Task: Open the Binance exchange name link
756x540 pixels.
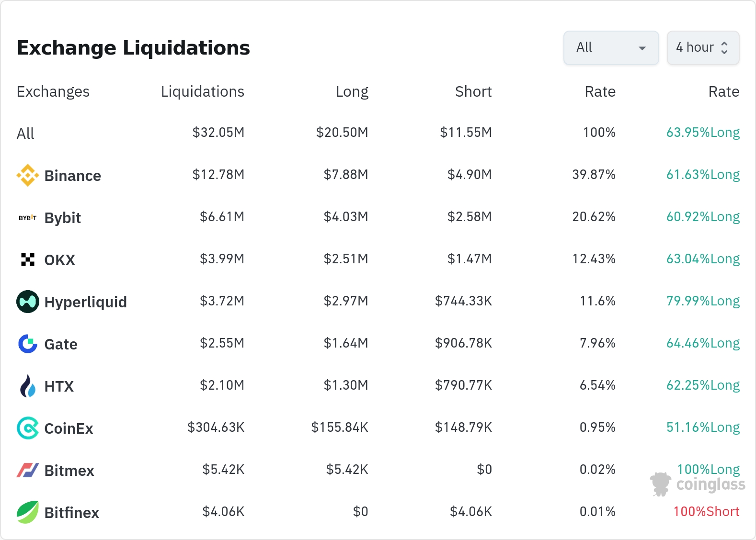Action: [72, 176]
